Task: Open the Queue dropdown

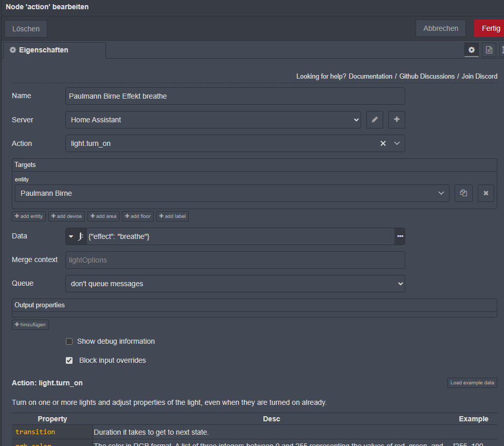Action: point(235,284)
